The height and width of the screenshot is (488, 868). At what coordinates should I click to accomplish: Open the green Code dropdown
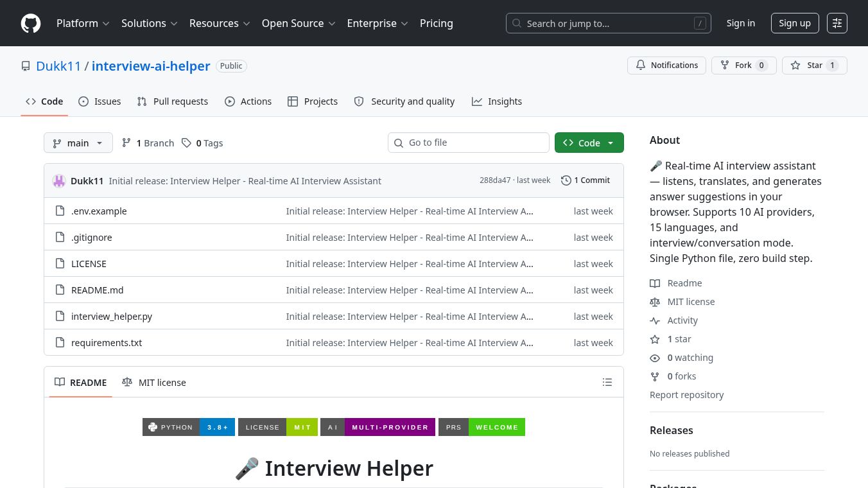[x=589, y=143]
